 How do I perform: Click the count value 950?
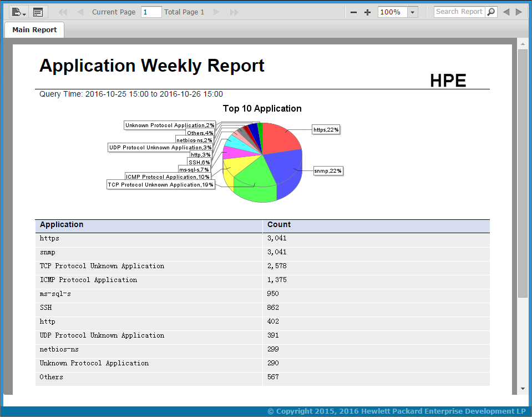[273, 294]
